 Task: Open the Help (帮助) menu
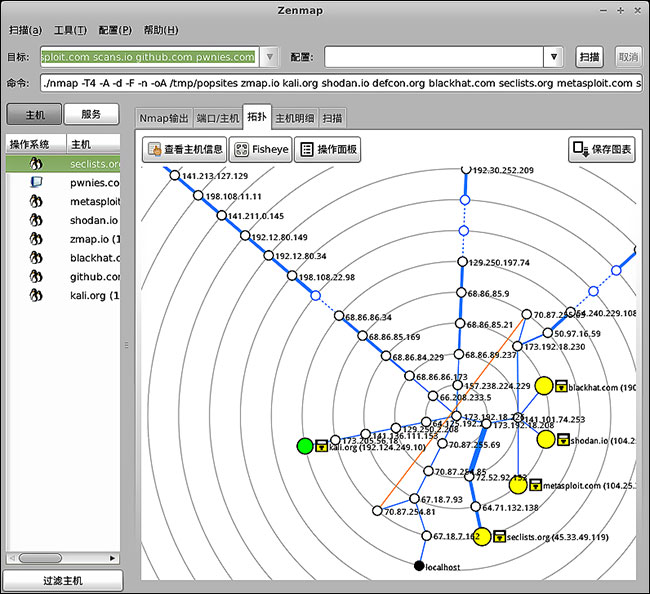pos(161,30)
